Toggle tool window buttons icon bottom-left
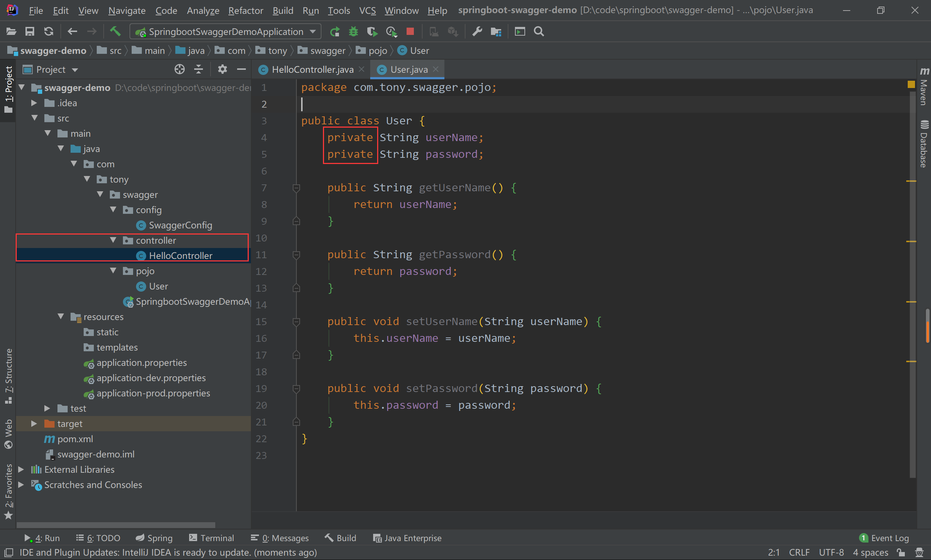Image resolution: width=931 pixels, height=560 pixels. [x=8, y=553]
